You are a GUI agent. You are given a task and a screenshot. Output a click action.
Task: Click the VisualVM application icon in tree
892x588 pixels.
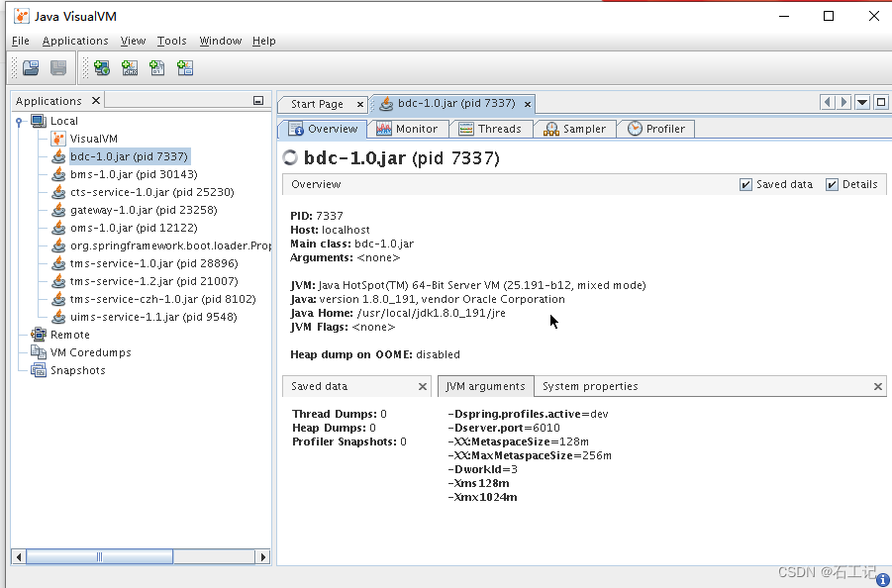coord(58,139)
